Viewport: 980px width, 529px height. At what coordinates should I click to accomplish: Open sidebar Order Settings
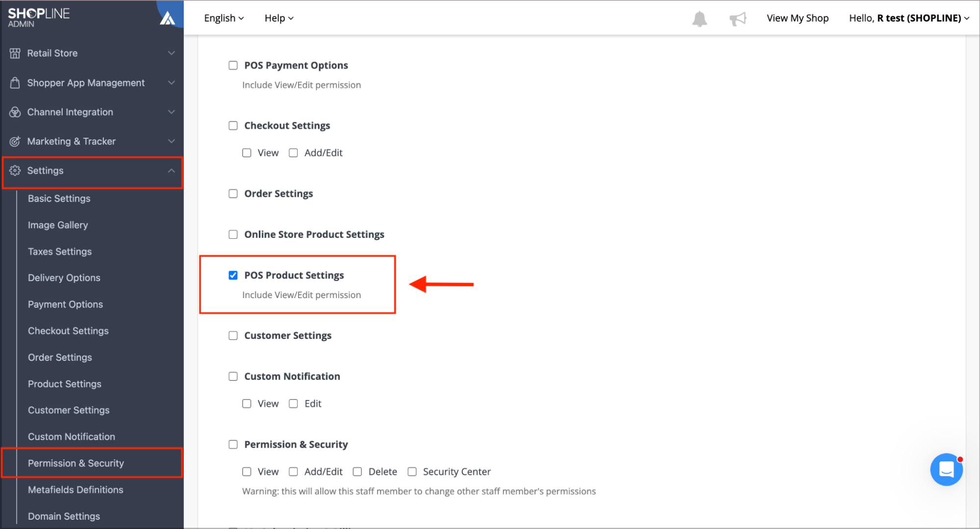pos(60,357)
